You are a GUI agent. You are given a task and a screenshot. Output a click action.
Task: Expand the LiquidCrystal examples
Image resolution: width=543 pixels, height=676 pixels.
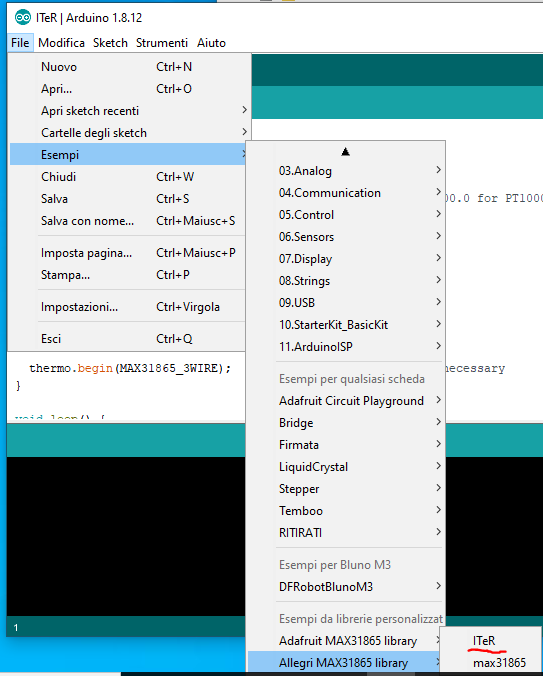coord(346,467)
